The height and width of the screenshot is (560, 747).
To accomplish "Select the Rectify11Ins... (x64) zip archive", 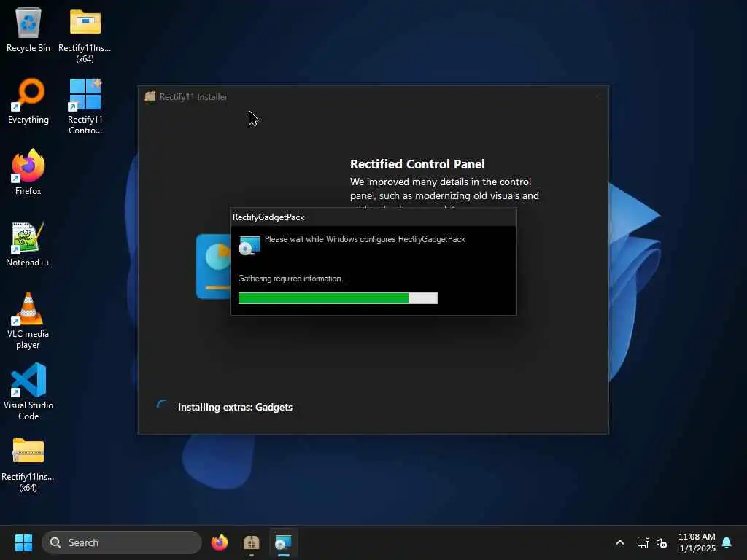I will point(28,464).
